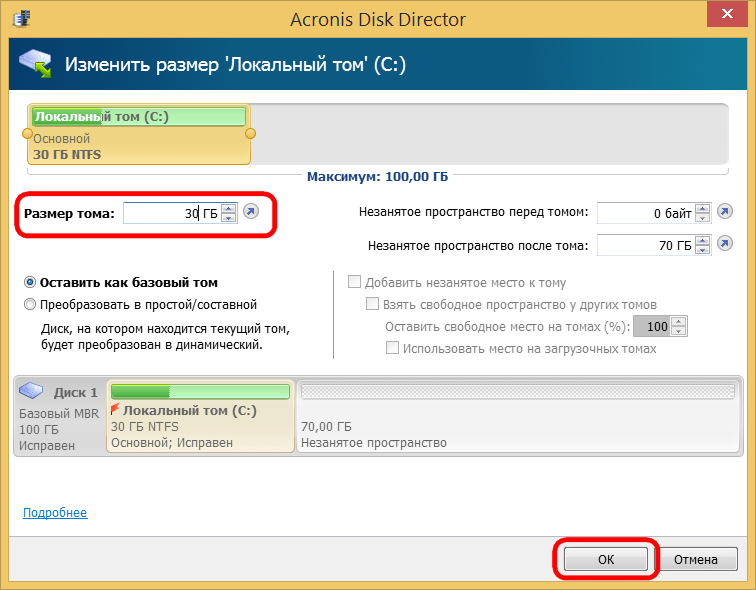Click the left resize handle of volume C:

tap(29, 133)
